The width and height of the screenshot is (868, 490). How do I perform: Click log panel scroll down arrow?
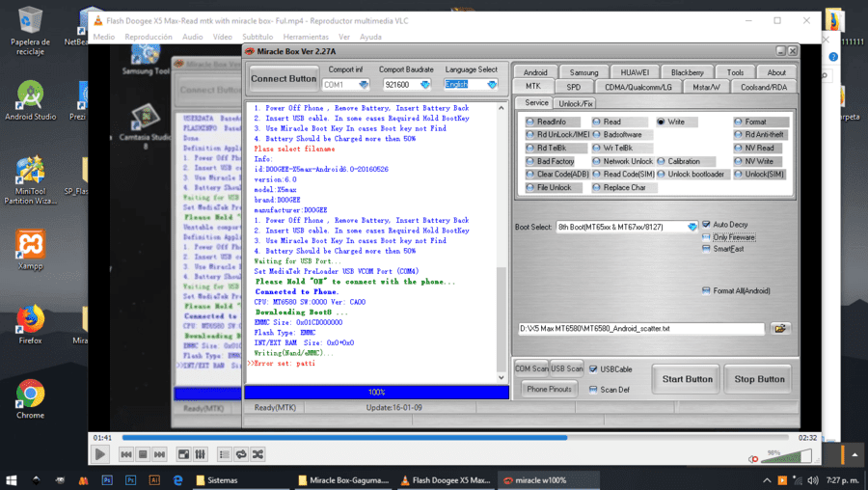point(501,377)
